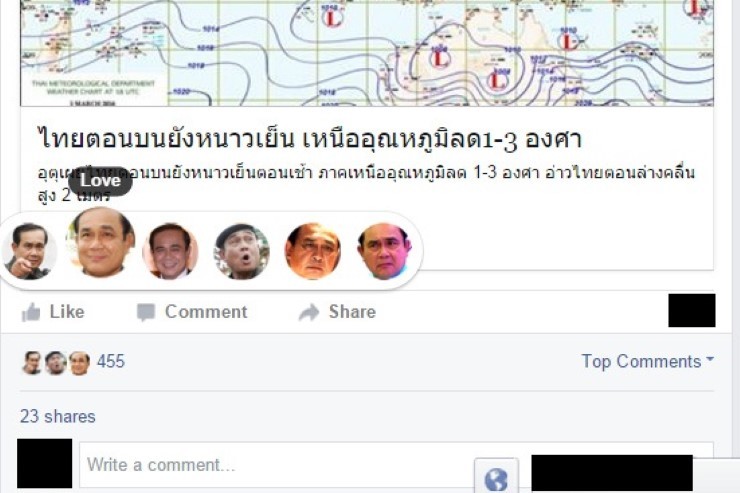The width and height of the screenshot is (740, 493).
Task: Click the globe icon near comment box
Action: coord(496,478)
